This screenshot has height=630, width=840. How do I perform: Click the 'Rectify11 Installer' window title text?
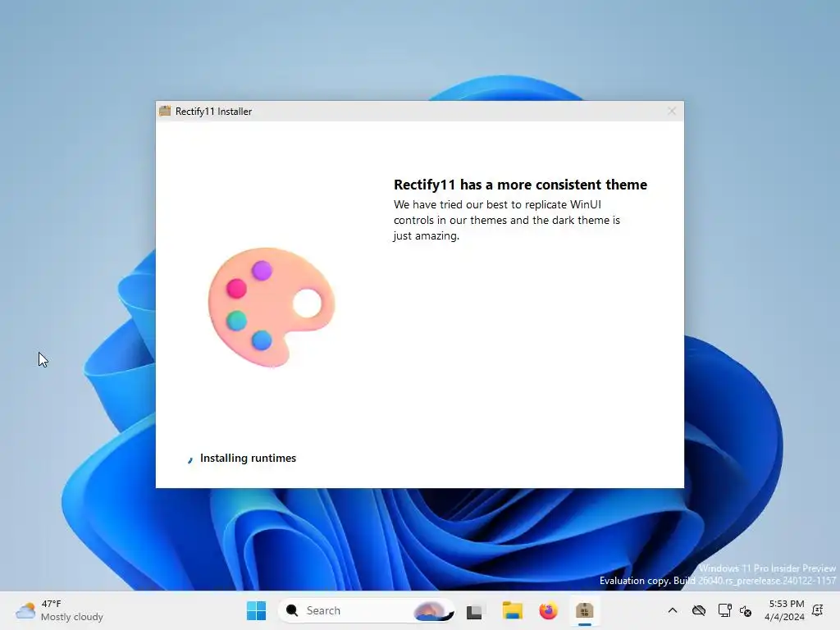tap(214, 112)
